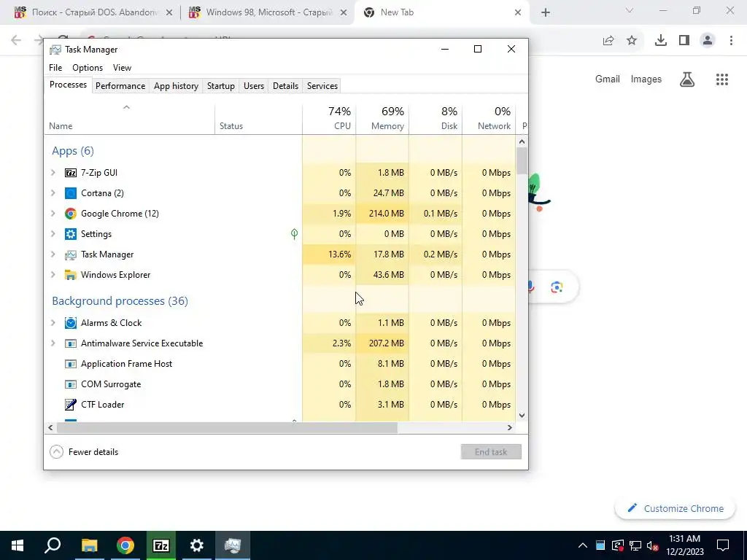
Task: Switch to the Users tab
Action: [253, 86]
